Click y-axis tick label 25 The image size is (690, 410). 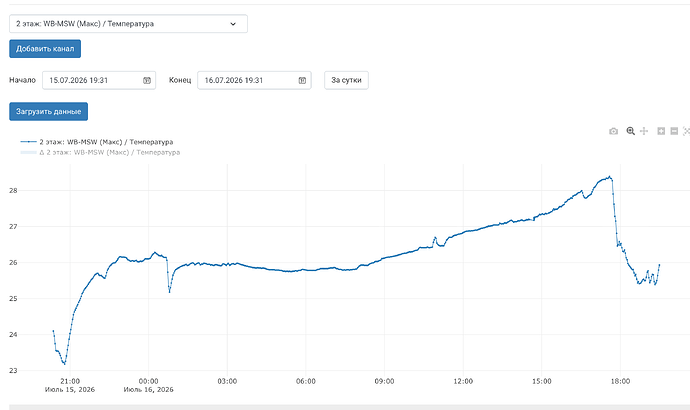point(13,299)
